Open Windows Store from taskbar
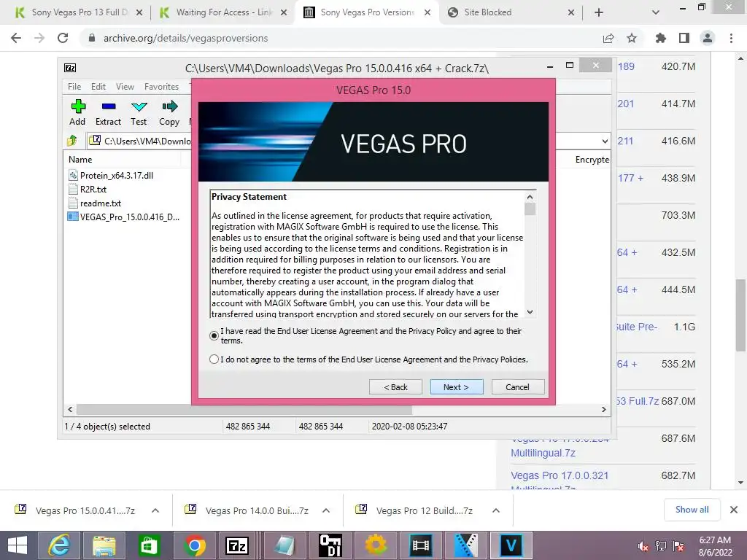This screenshot has height=560, width=747. [149, 545]
